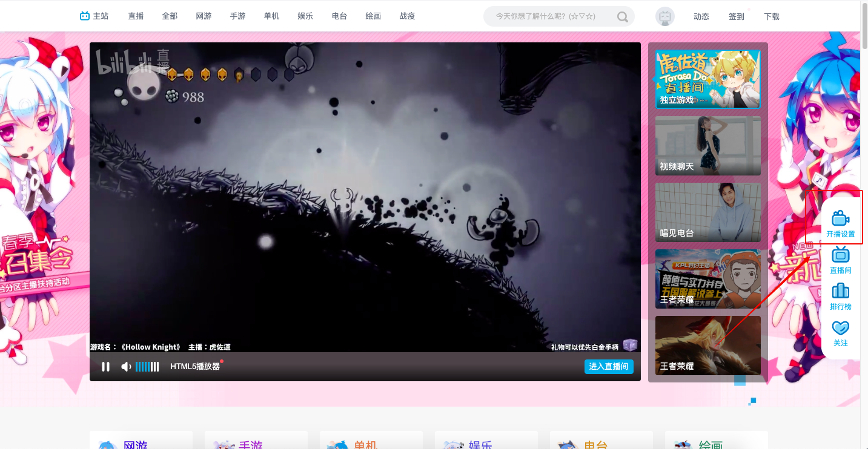Click the purple gift cube icon

click(x=631, y=345)
